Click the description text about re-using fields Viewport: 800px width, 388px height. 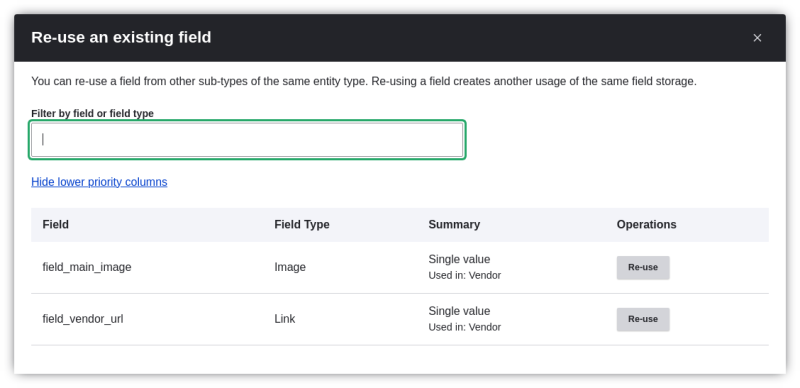tap(364, 81)
